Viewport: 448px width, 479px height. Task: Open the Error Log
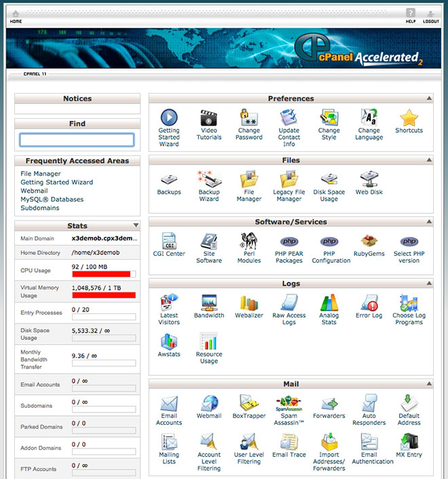point(369,303)
